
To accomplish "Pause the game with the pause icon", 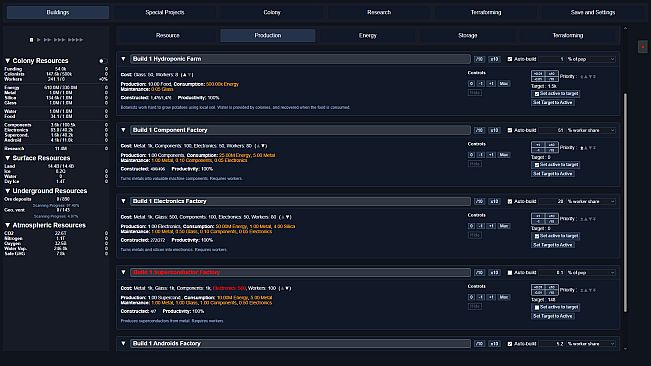I will pos(32,40).
